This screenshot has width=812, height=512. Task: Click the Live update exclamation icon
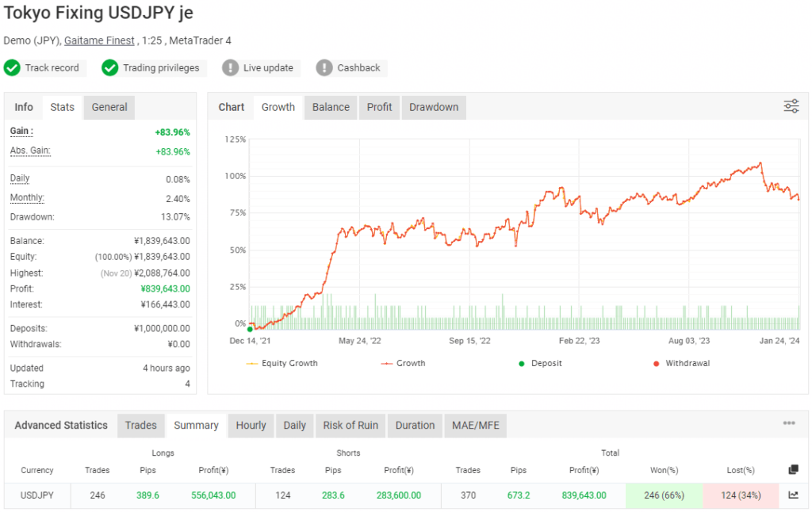click(x=230, y=68)
